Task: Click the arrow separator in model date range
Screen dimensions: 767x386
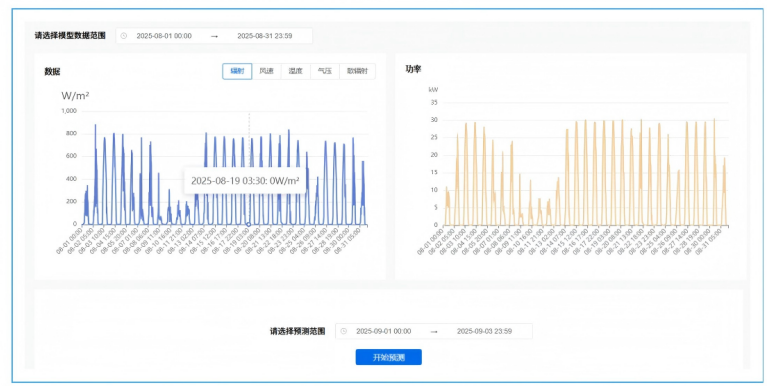Action: [214, 36]
